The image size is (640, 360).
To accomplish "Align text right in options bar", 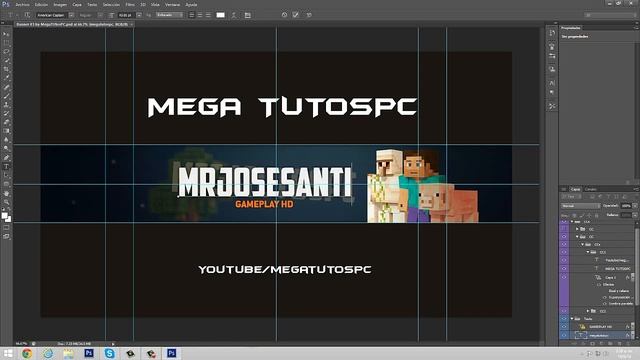I will 208,15.
